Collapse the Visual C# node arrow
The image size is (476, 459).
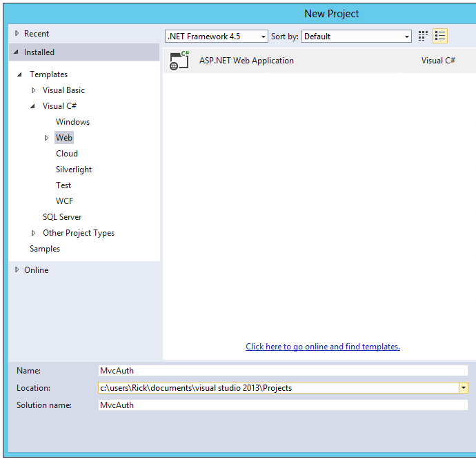32,106
